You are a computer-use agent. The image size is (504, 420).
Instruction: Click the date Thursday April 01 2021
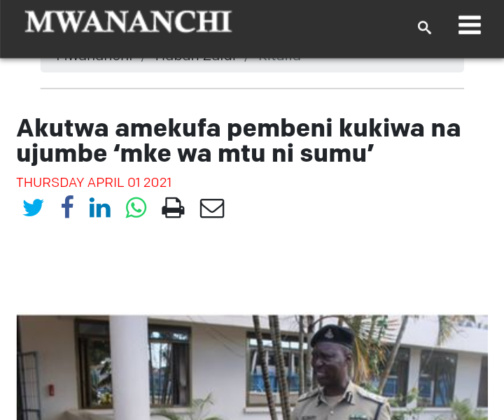pyautogui.click(x=94, y=183)
